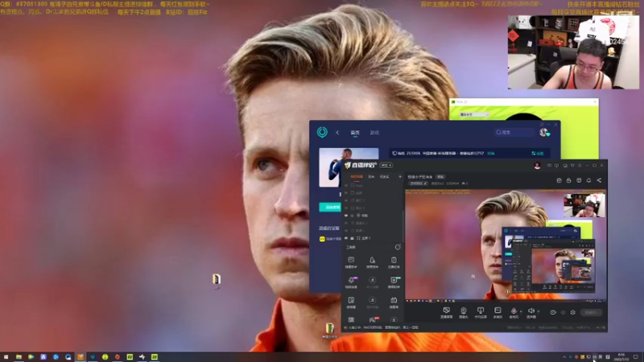This screenshot has width=644, height=362.
Task: Open the gift-shaped toolbox tool in the third row
Action: 394,302
